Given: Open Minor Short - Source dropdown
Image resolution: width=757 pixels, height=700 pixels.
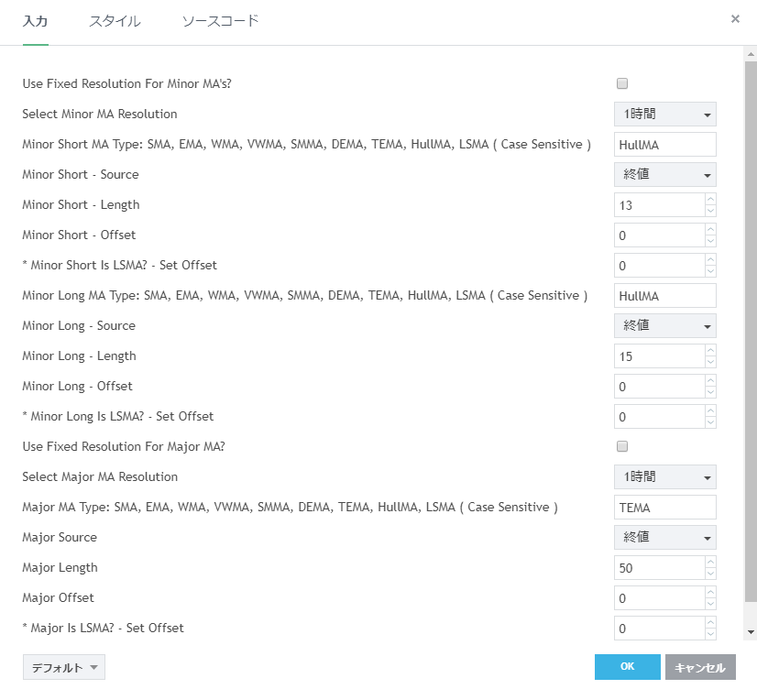Looking at the screenshot, I should (664, 174).
